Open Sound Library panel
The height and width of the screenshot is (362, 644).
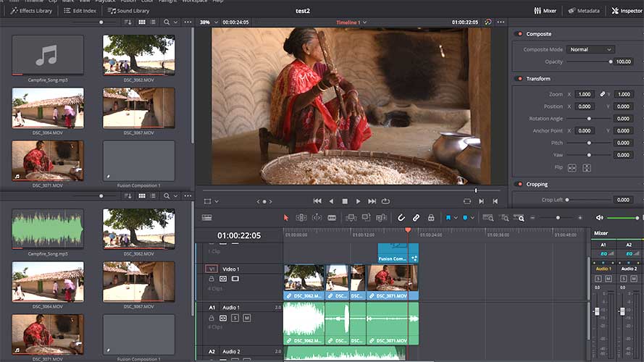(128, 11)
